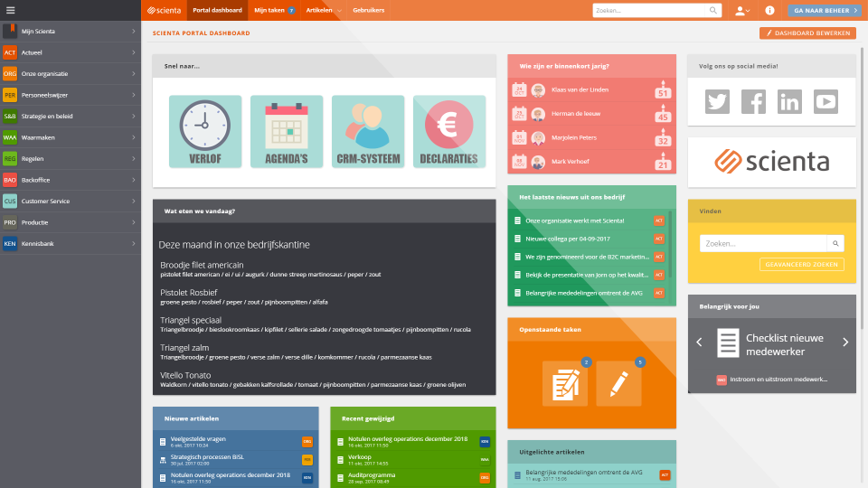Image resolution: width=868 pixels, height=488 pixels.
Task: Click the ORG icon beside Onze organisatie
Action: click(x=10, y=73)
